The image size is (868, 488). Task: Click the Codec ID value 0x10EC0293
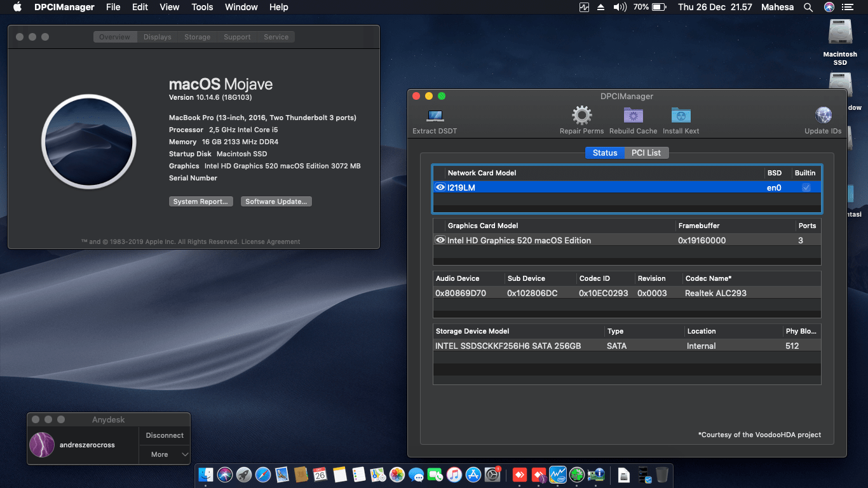click(603, 293)
